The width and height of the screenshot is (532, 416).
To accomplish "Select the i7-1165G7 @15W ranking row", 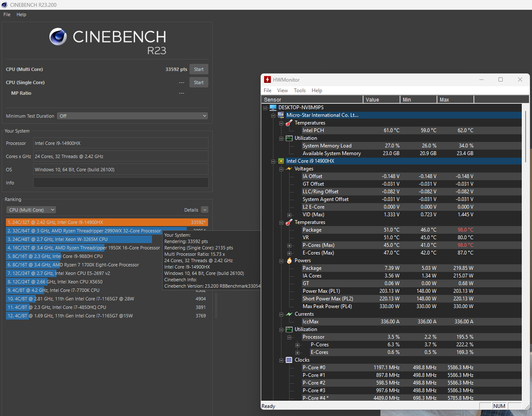I will 107,316.
